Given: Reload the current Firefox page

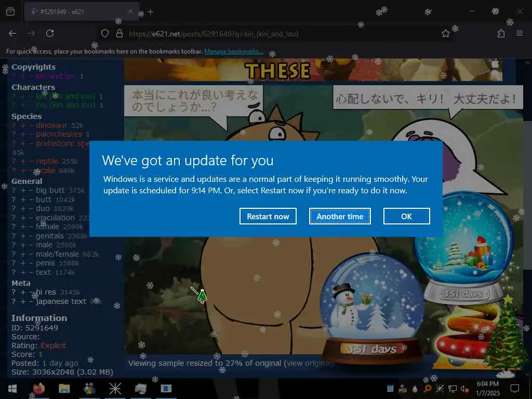Looking at the screenshot, I should pos(50,33).
